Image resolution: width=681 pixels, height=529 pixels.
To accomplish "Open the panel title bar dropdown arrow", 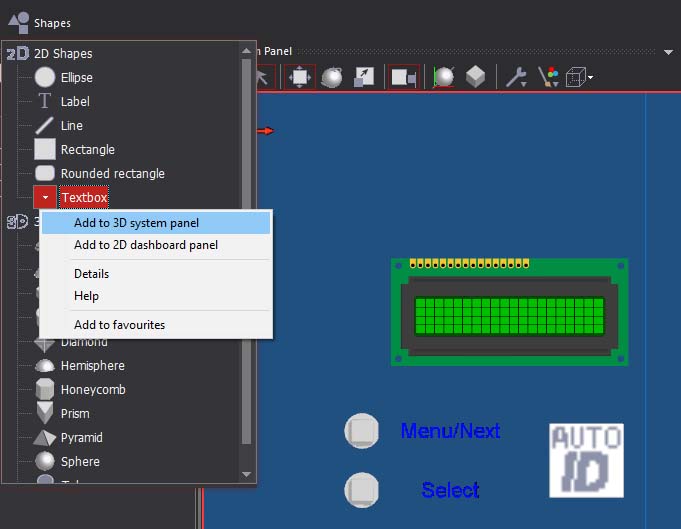I will pyautogui.click(x=668, y=52).
